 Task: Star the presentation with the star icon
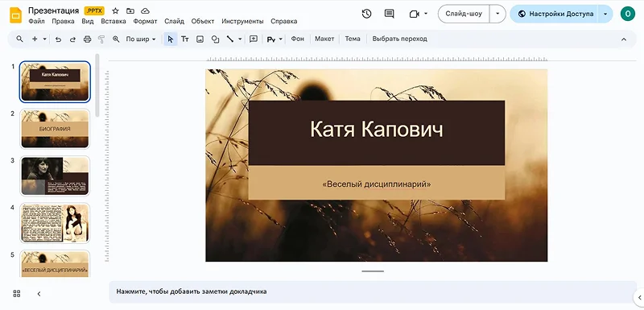point(115,10)
